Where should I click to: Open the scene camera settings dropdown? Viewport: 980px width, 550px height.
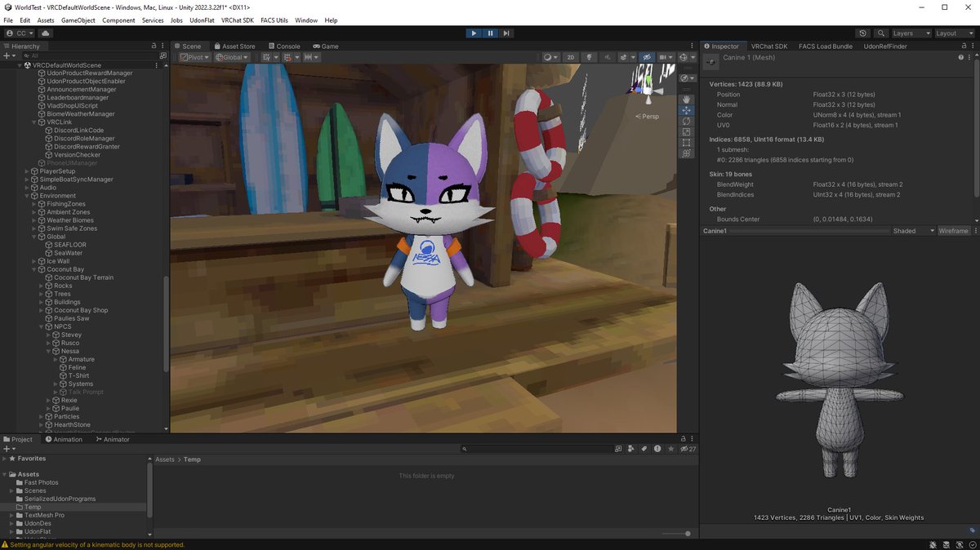pyautogui.click(x=665, y=57)
